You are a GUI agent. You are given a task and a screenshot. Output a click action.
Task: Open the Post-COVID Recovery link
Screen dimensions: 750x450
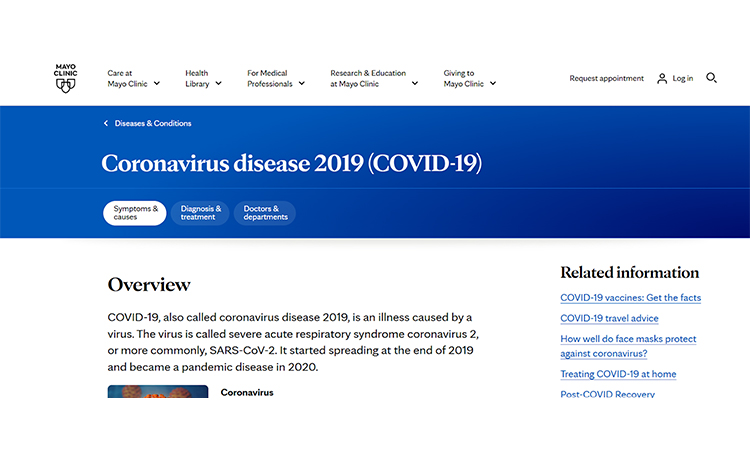click(x=607, y=394)
